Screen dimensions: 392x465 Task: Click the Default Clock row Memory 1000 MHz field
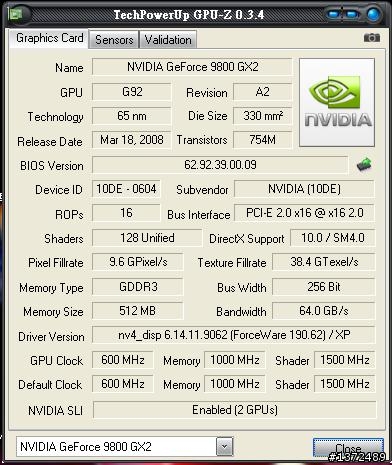(235, 384)
